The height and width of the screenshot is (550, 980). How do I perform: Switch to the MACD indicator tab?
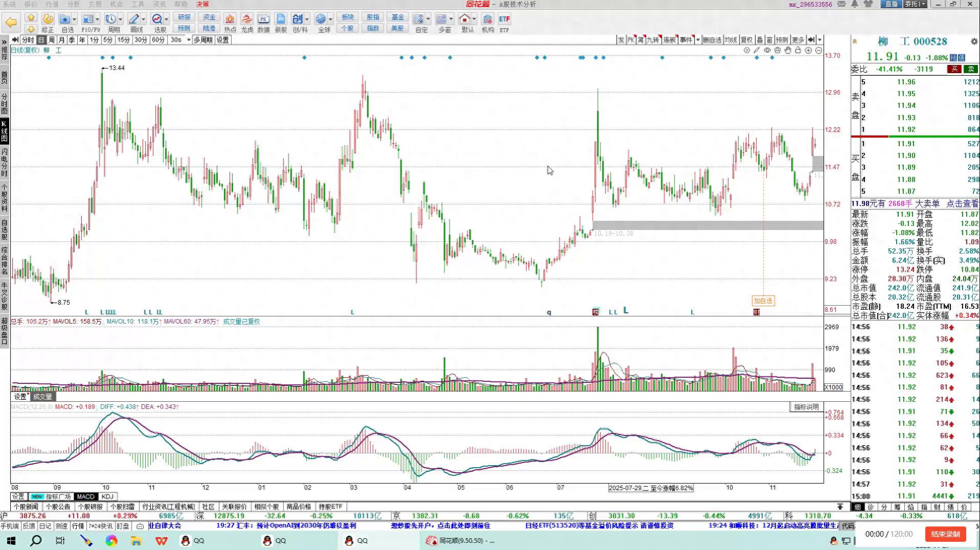pos(85,496)
